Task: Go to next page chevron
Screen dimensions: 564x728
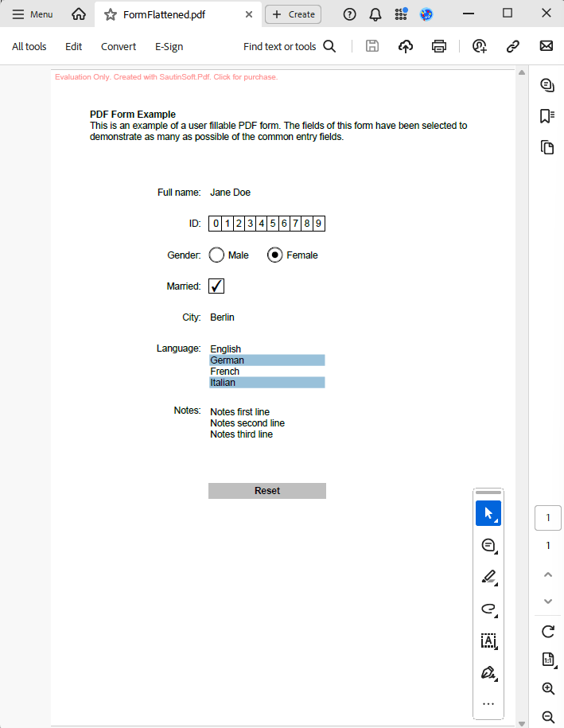Action: pyautogui.click(x=547, y=601)
